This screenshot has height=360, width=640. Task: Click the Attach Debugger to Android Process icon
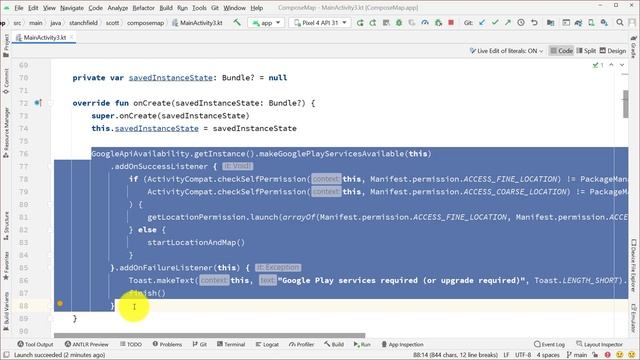[438, 23]
